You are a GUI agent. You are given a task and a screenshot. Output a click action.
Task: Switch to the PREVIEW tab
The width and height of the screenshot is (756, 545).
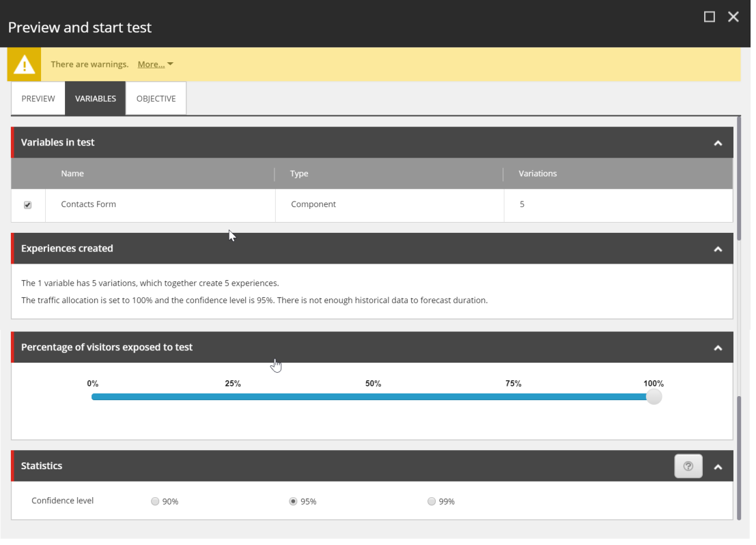click(38, 98)
